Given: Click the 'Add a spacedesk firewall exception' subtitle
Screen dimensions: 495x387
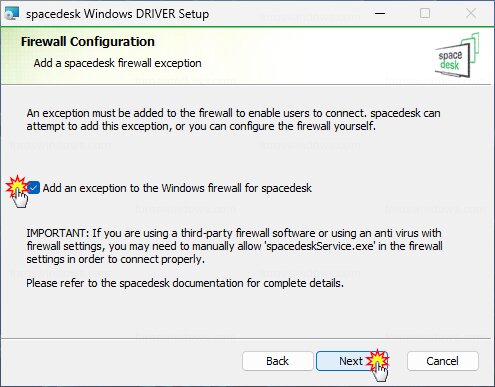Looking at the screenshot, I should [x=117, y=63].
